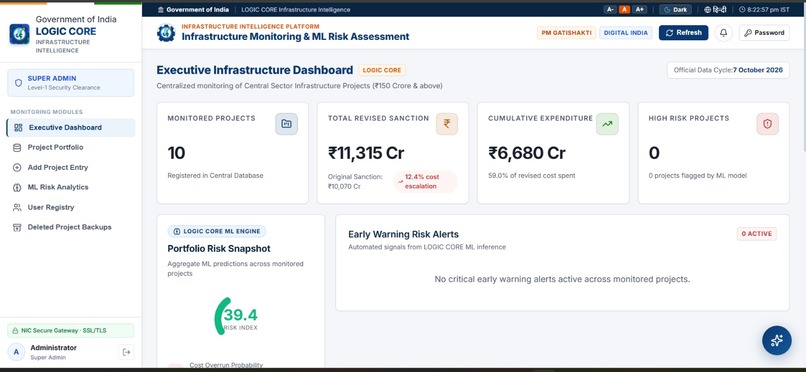806x372 pixels.
Task: Click the Government of India emblem icon
Action: 161,10
